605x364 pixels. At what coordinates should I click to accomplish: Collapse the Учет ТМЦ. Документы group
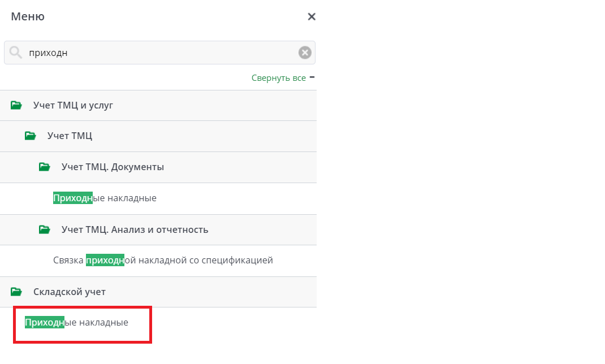point(113,167)
